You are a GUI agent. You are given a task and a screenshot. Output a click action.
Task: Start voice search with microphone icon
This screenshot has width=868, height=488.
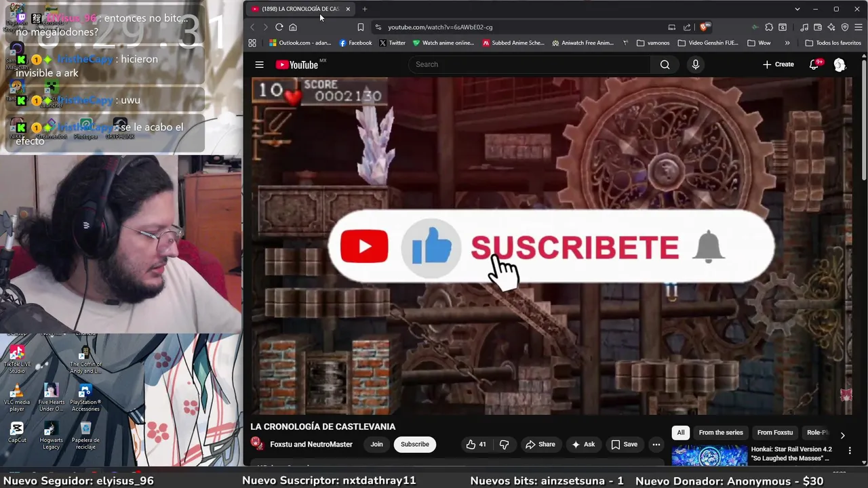click(x=695, y=64)
